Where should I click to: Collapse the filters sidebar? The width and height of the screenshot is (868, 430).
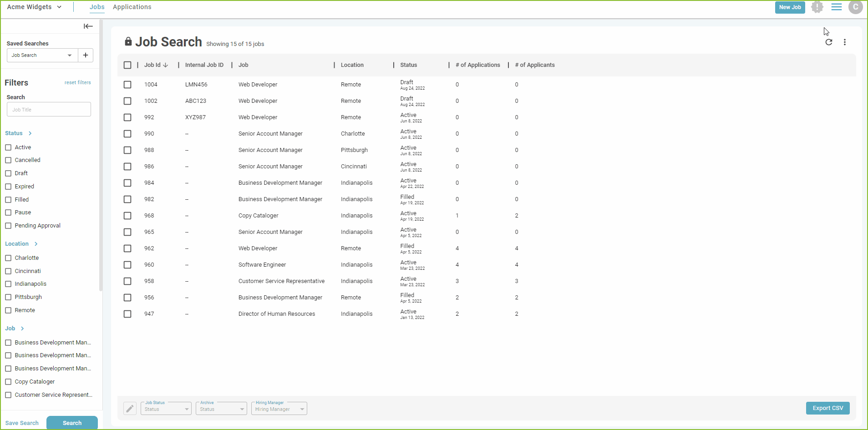coord(88,26)
